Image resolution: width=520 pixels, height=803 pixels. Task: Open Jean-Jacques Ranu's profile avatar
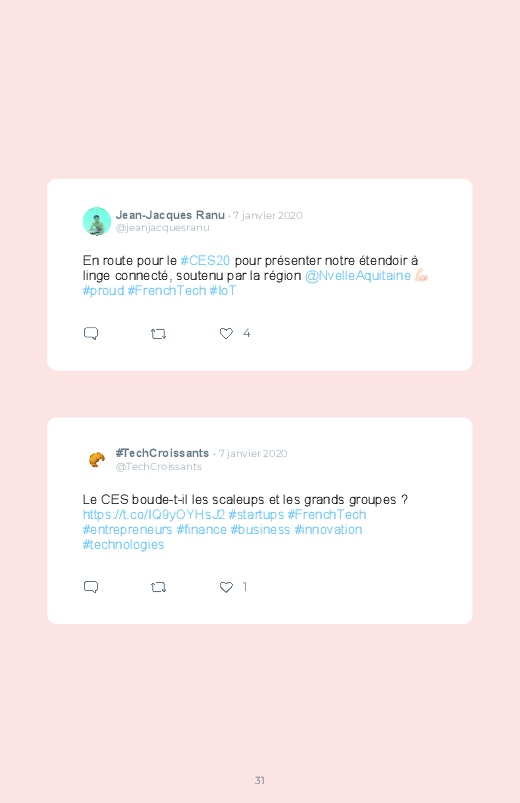point(97,221)
